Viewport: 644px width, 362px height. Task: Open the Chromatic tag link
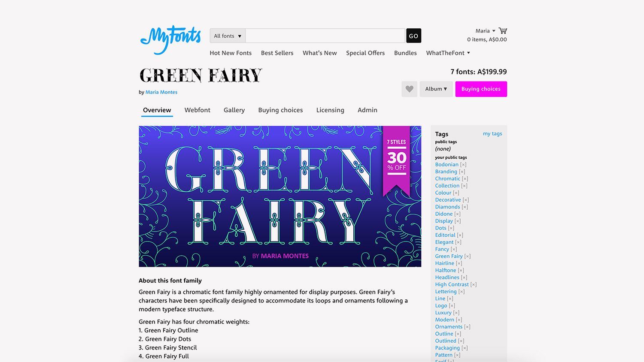point(448,179)
